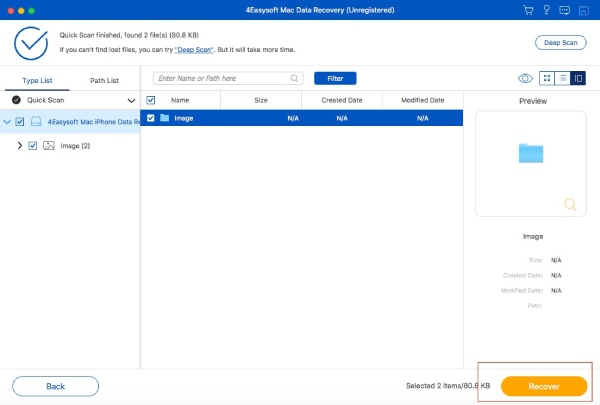Viewport: 600px width, 405px height.
Task: Open the feedback chat icon
Action: click(564, 10)
